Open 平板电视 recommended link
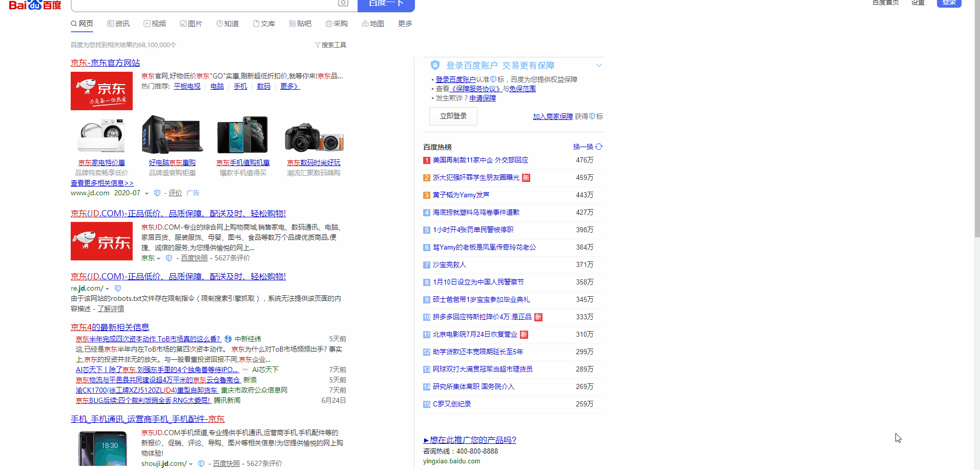The width and height of the screenshot is (980, 470). [x=187, y=86]
